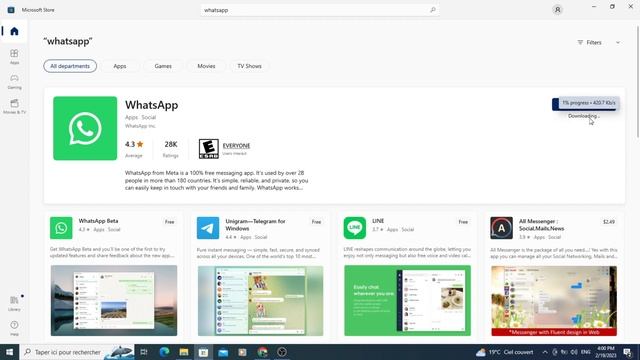The width and height of the screenshot is (640, 360).
Task: Select the Apps filter tab
Action: click(x=120, y=66)
